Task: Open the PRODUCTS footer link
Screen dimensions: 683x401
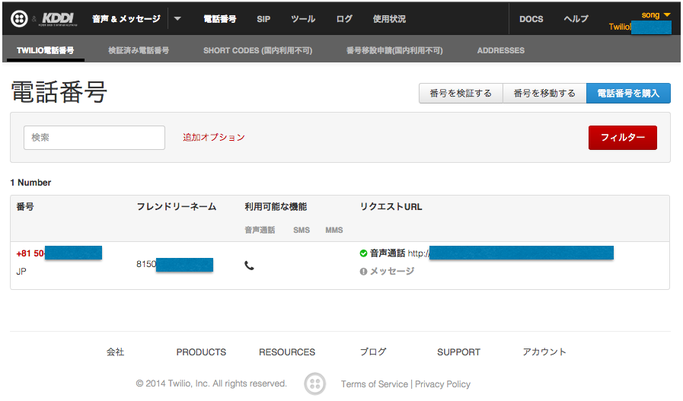Action: (201, 352)
